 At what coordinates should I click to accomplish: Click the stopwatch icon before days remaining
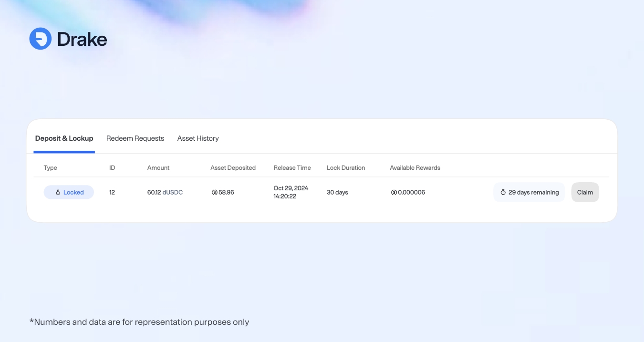(x=503, y=192)
